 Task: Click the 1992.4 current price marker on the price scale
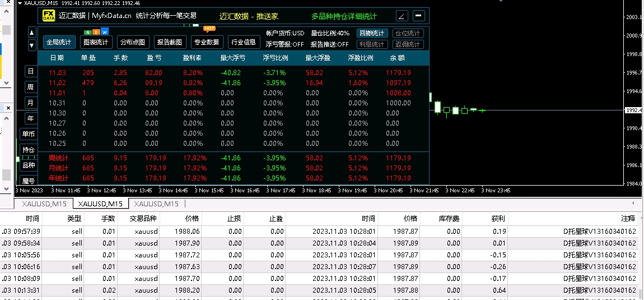[634, 110]
